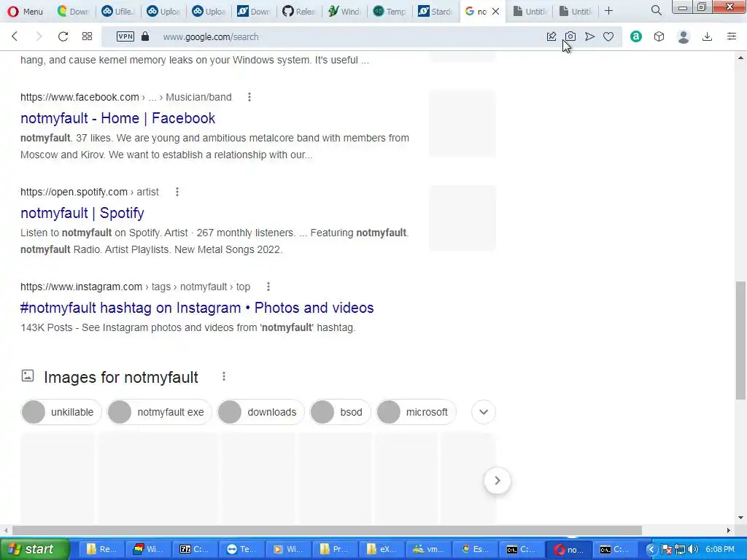Click the 'https://www.instagram.com' breadcrumb URL text
This screenshot has height=560, width=747.
(135, 287)
